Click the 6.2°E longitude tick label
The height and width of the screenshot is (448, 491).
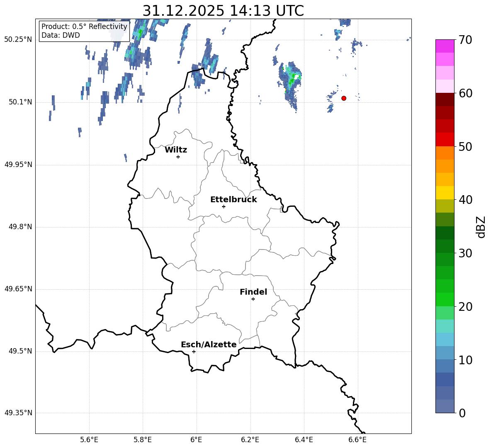[250, 440]
